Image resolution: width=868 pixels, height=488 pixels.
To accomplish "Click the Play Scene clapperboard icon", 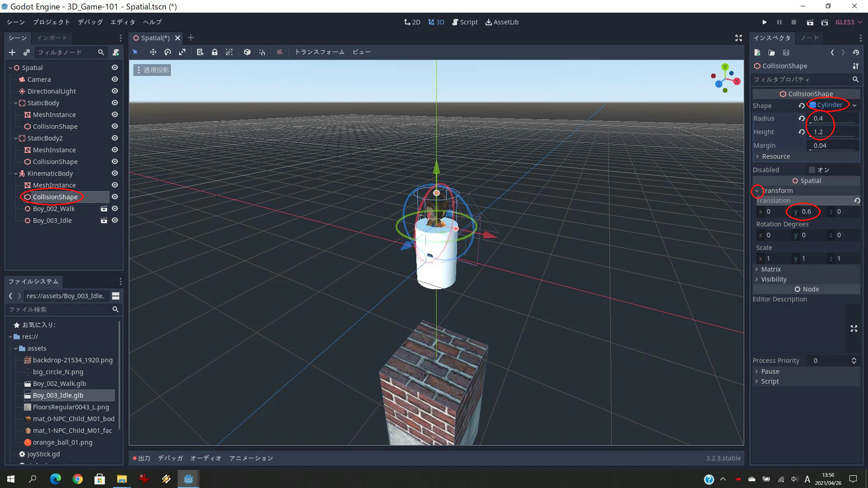I will coord(810,22).
